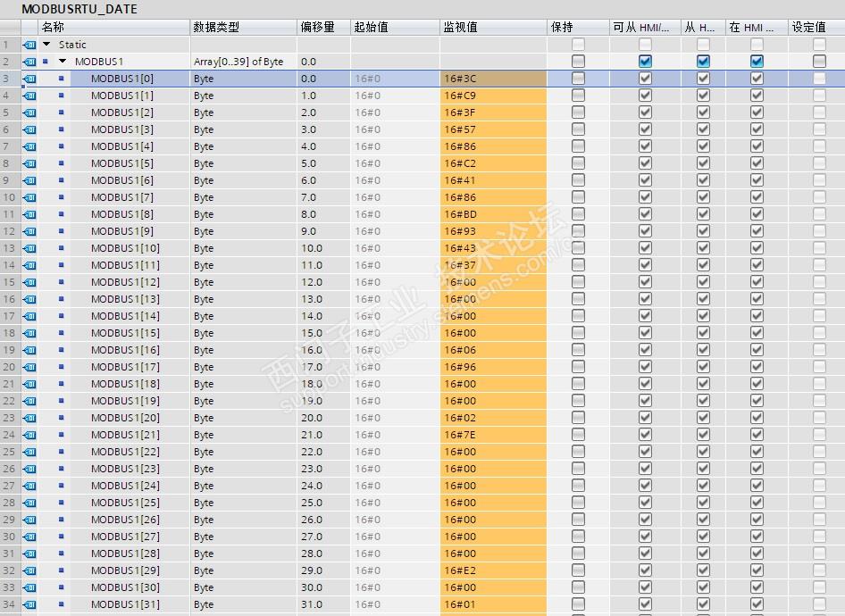Click the monitor value 16#3C
845x616 pixels.
pyautogui.click(x=493, y=79)
